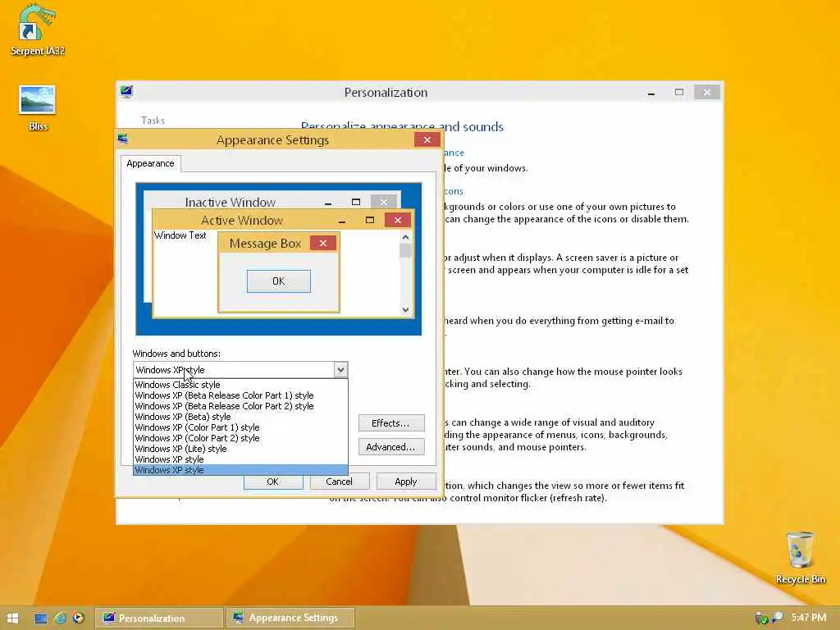Image resolution: width=840 pixels, height=630 pixels.
Task: Click the magnifier tray icon
Action: click(776, 618)
